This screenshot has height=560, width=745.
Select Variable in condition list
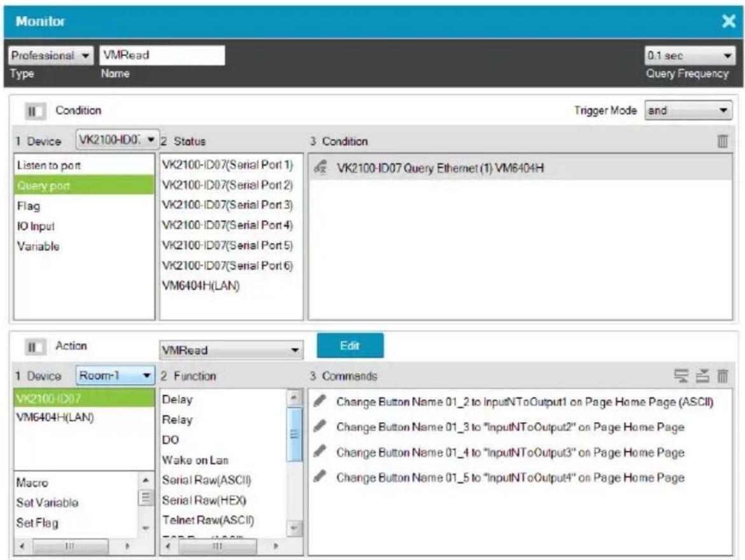point(84,246)
